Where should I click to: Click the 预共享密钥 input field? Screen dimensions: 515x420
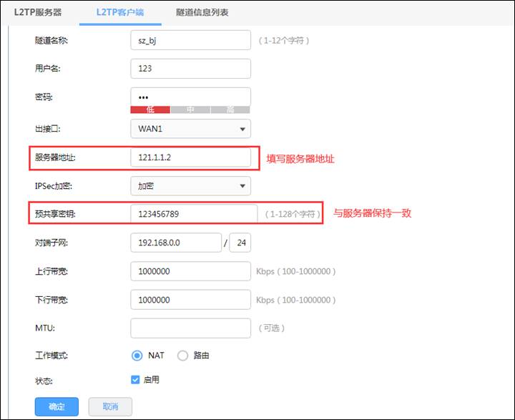193,214
